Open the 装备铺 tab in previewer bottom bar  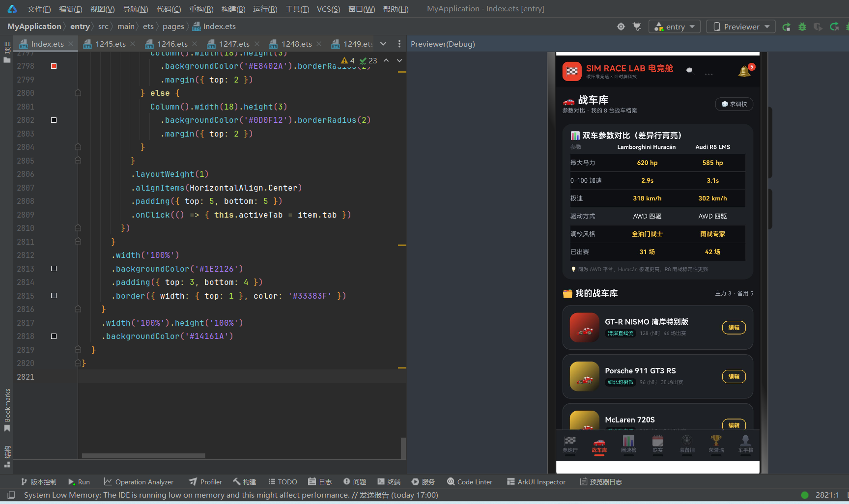[x=687, y=445]
